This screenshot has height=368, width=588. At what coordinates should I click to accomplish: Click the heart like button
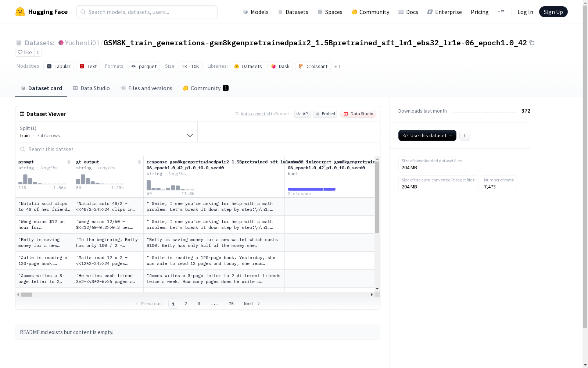tap(25, 52)
